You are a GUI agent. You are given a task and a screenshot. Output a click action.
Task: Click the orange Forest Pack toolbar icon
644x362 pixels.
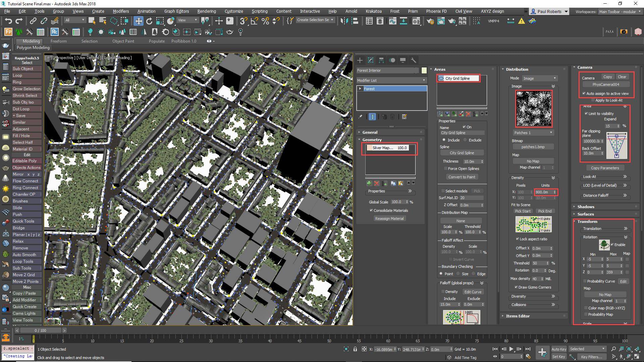(7, 32)
